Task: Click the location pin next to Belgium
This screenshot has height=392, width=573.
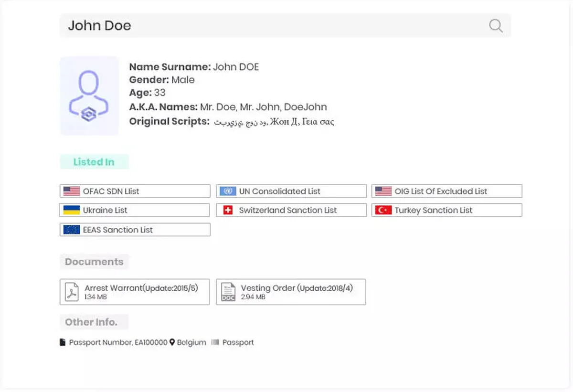Action: [x=172, y=342]
